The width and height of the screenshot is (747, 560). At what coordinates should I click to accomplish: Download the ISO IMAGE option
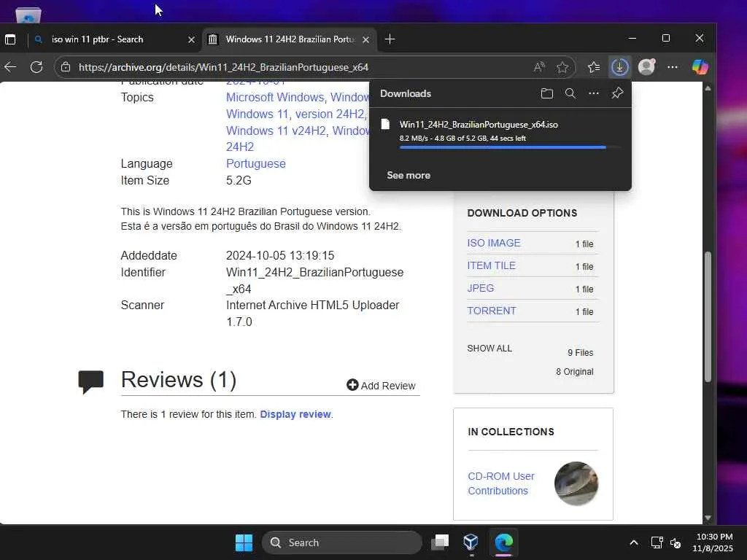[x=494, y=243]
